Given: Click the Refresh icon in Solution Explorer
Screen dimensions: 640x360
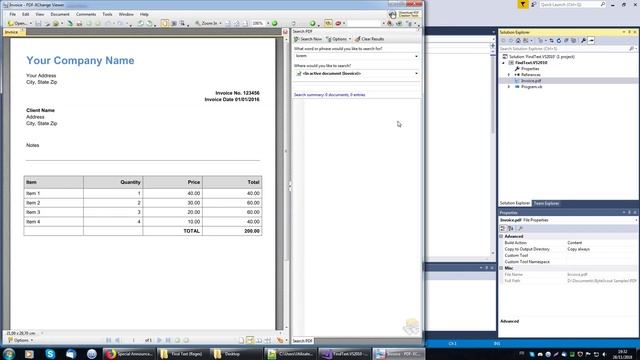Looking at the screenshot, I should (x=559, y=41).
